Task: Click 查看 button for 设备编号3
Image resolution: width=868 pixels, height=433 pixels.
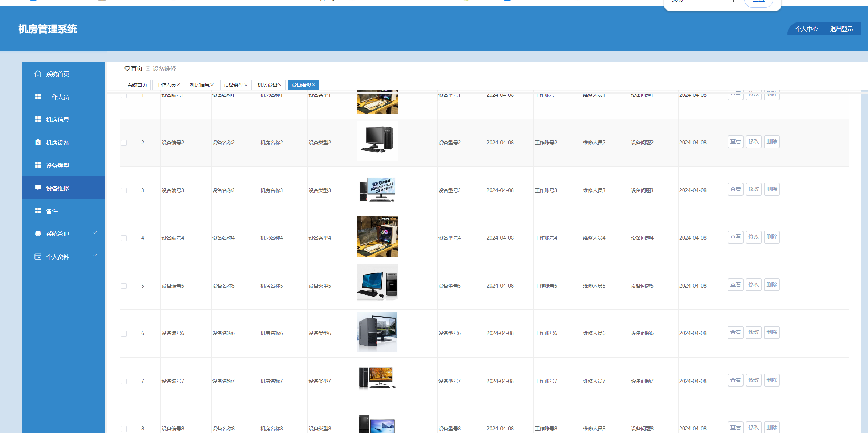Action: tap(735, 189)
